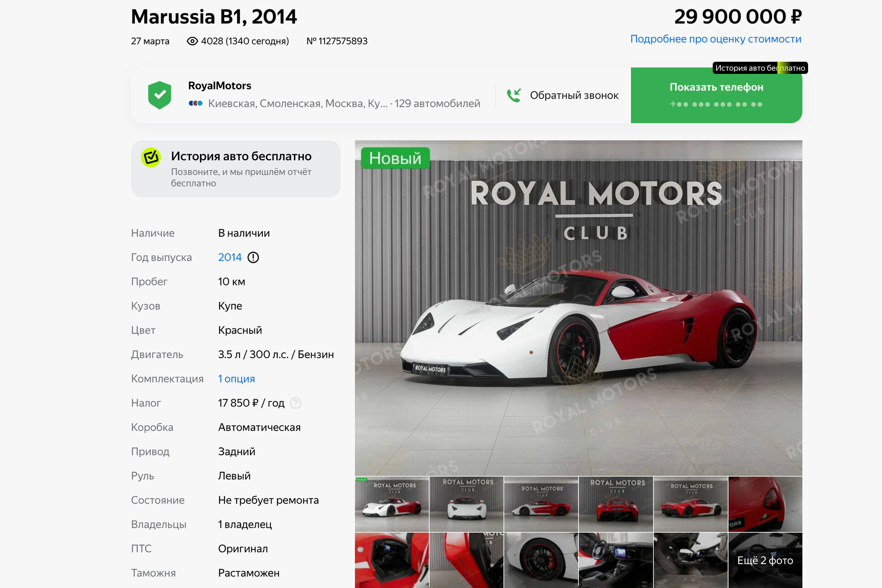Click the body type value Купе
Image resolution: width=882 pixels, height=588 pixels.
click(x=230, y=306)
